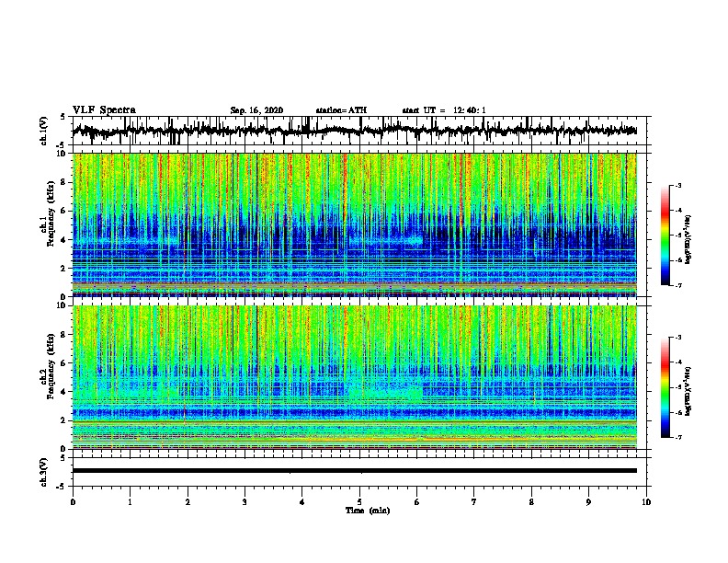This screenshot has height=563, width=728.
Task: Click the "station=ATH" header label
Action: point(341,110)
